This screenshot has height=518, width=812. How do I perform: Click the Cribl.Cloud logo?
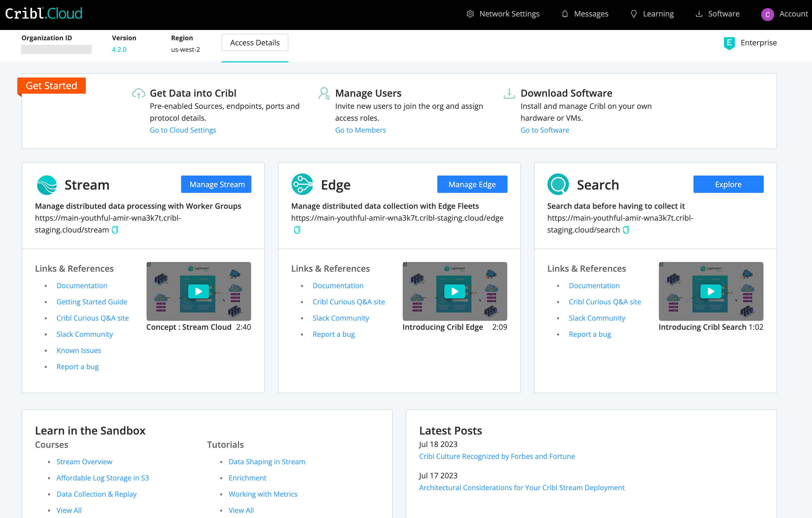pos(44,14)
